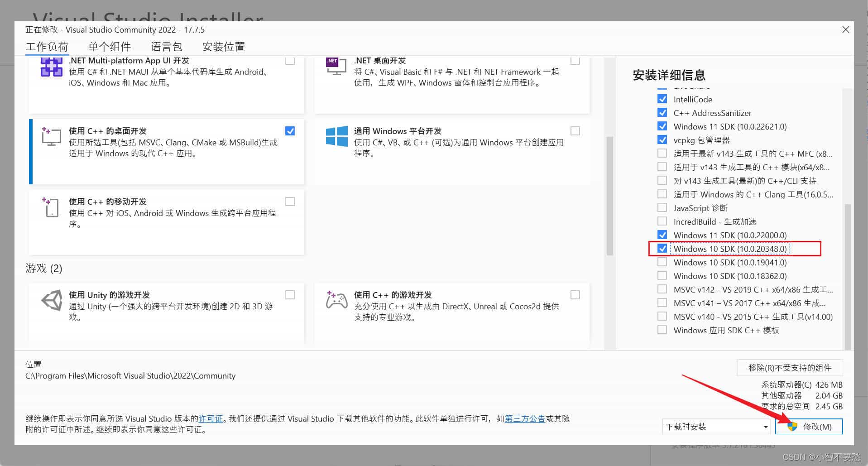868x466 pixels.
Task: Click the C++ mobile development phone icon
Action: [51, 207]
